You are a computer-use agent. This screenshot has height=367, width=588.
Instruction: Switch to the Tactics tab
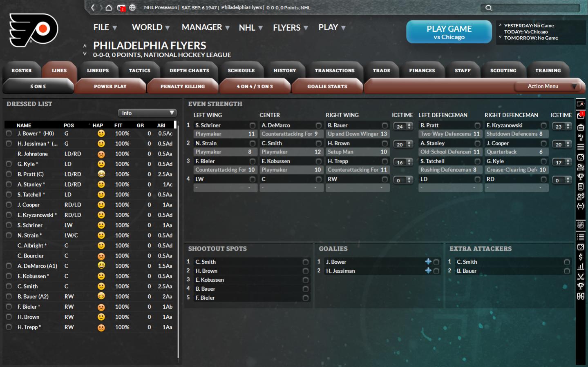139,71
